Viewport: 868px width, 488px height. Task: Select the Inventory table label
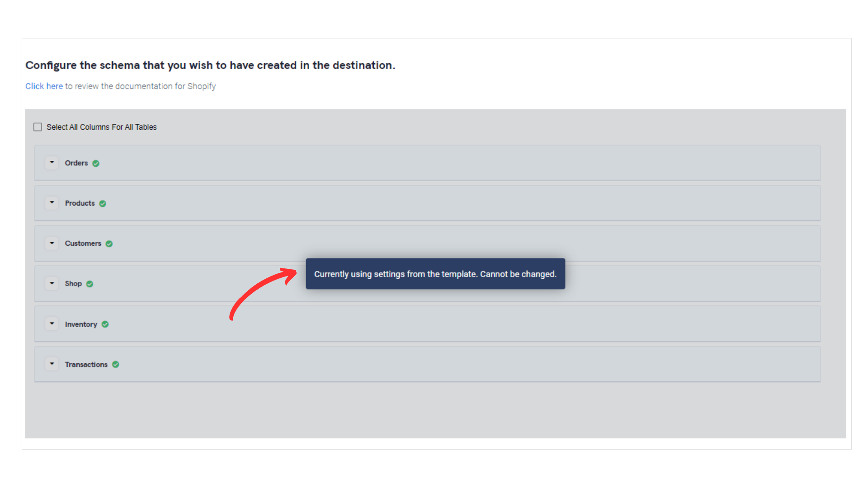click(81, 324)
